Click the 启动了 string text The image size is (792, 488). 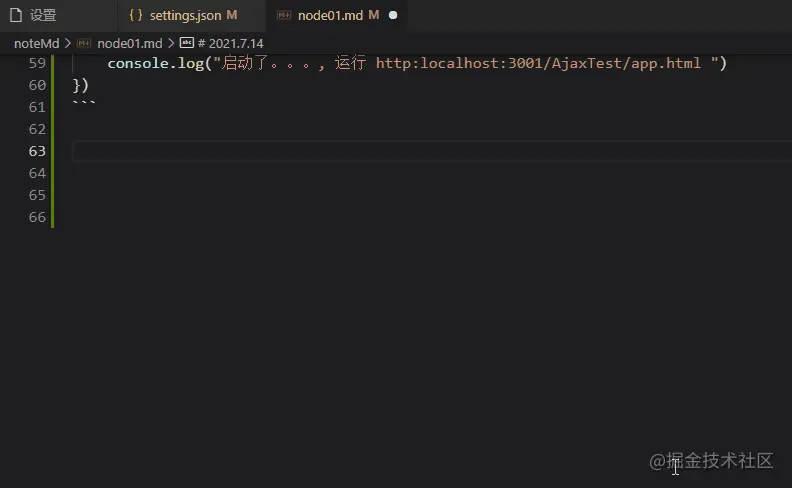point(245,63)
